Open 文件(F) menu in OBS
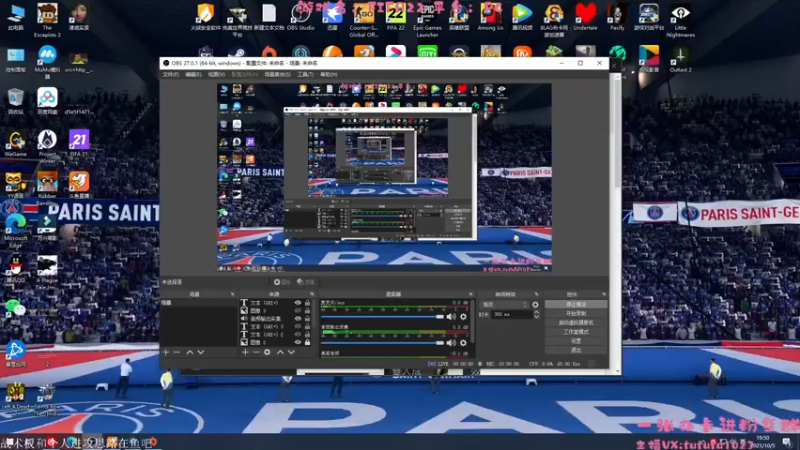Viewport: 800px width, 450px height. click(x=170, y=74)
